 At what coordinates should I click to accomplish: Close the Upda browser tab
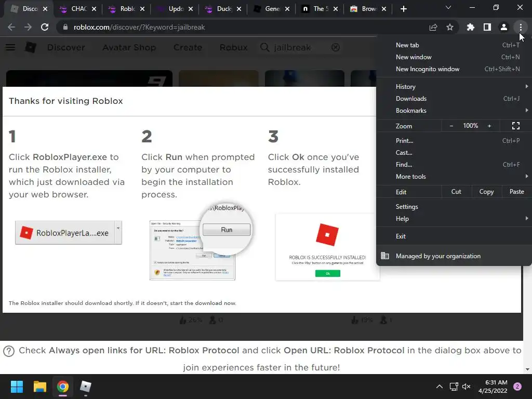tap(191, 9)
